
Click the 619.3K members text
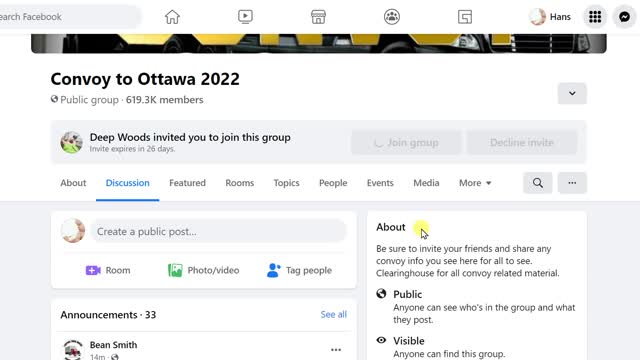(x=164, y=100)
